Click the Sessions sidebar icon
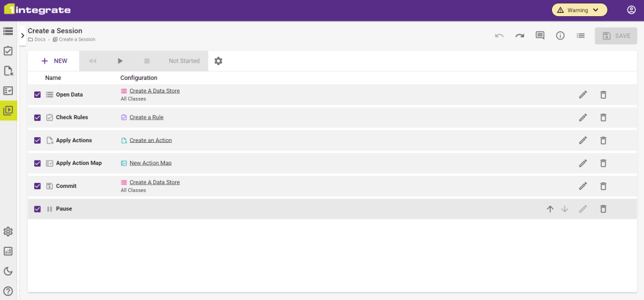 click(x=8, y=110)
